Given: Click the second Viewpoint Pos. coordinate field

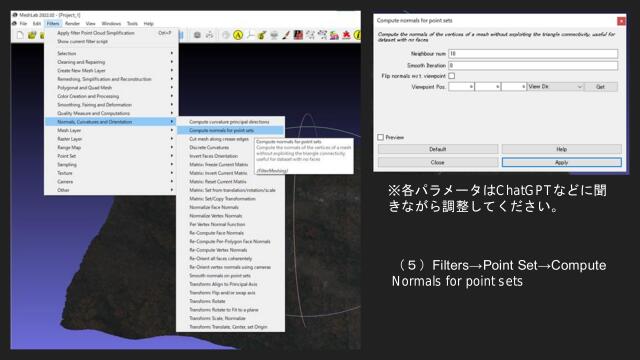Looking at the screenshot, I should click(x=488, y=87).
